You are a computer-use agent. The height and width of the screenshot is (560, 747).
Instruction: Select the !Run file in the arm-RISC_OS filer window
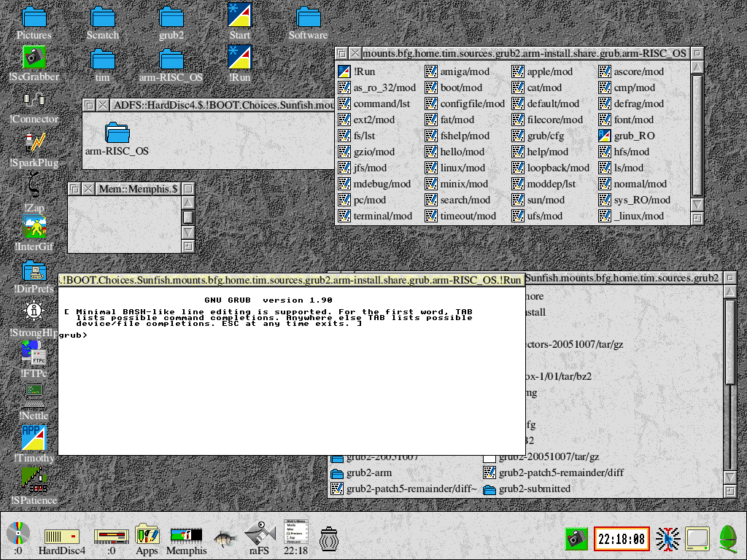[x=357, y=71]
